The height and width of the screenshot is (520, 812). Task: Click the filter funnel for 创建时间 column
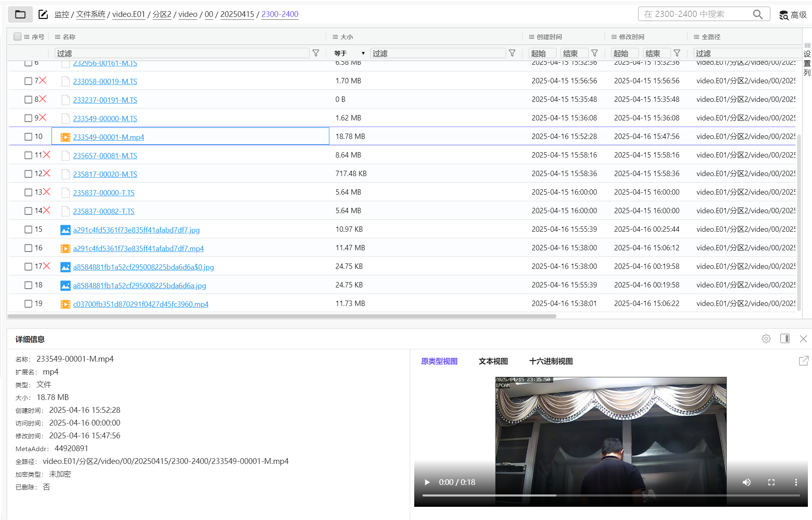[594, 53]
